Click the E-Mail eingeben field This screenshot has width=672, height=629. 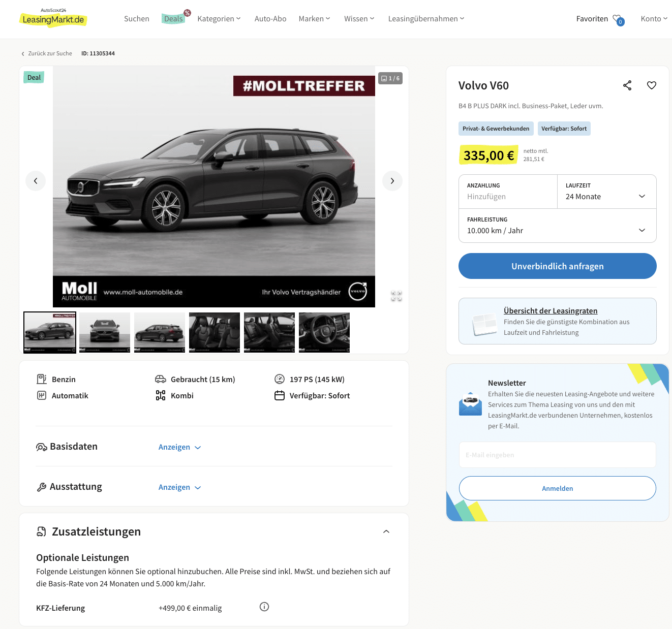point(558,455)
